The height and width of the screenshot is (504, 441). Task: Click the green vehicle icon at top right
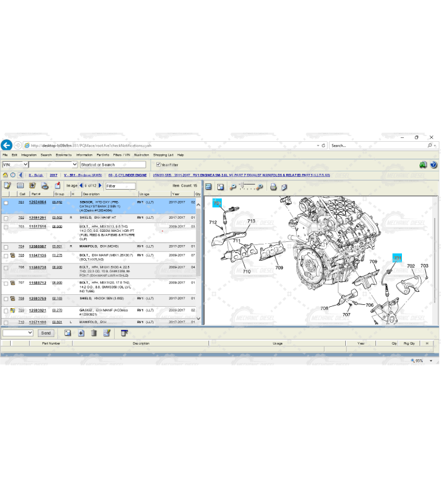(423, 165)
